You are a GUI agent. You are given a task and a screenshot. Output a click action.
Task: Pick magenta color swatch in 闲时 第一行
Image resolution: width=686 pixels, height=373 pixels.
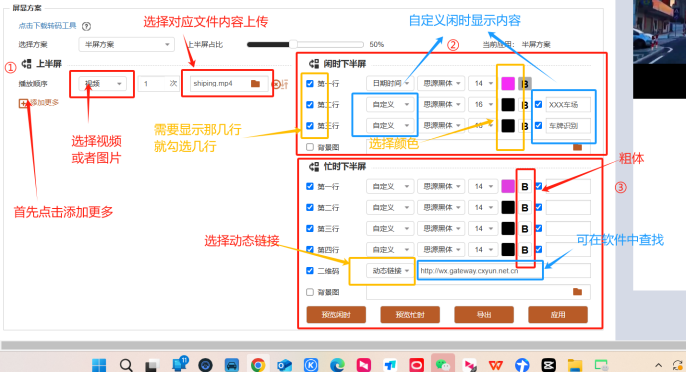(x=508, y=84)
